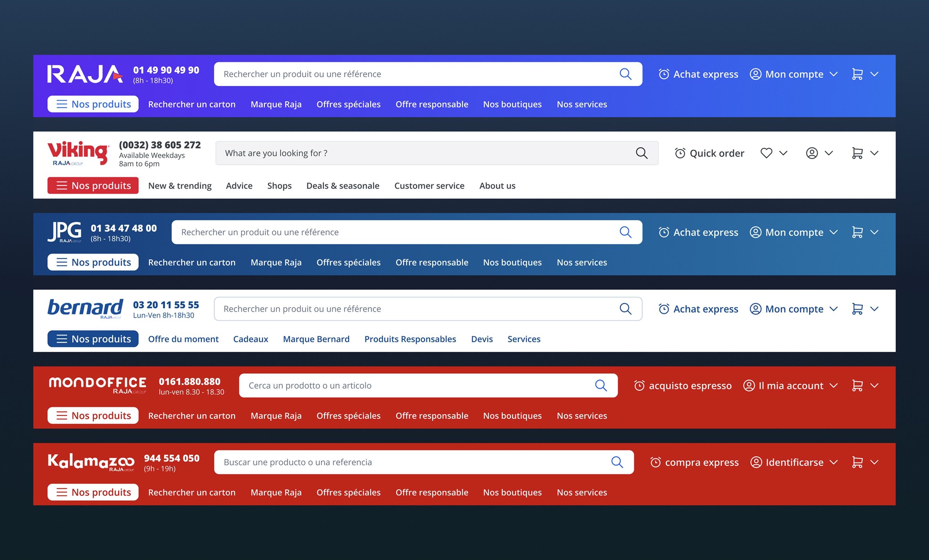Screen dimensions: 929x560
Task: Click the cart icon in Bernard header
Action: point(857,309)
